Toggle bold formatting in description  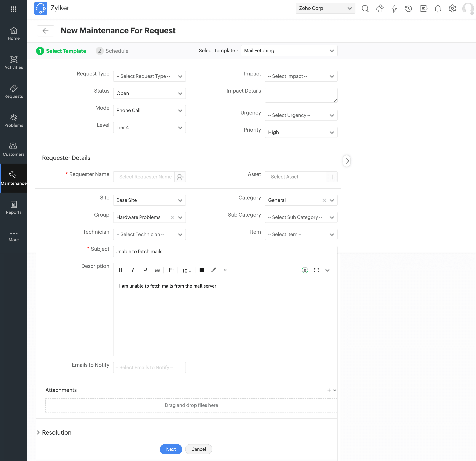point(120,270)
